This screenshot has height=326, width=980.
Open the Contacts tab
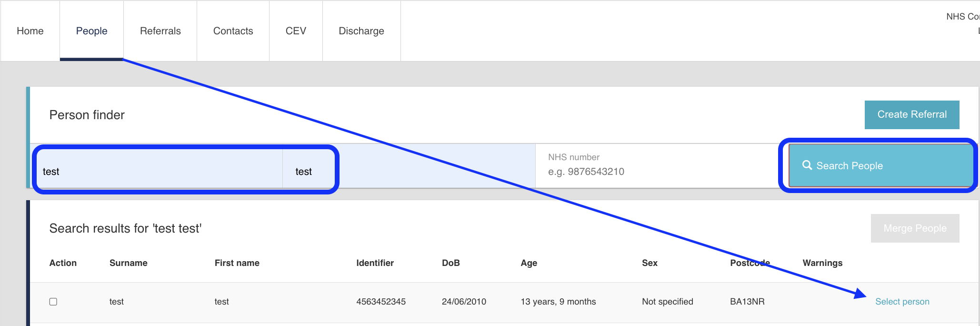233,31
